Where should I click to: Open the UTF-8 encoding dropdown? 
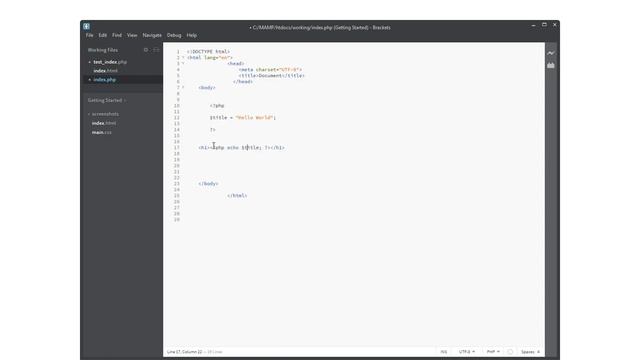467,352
